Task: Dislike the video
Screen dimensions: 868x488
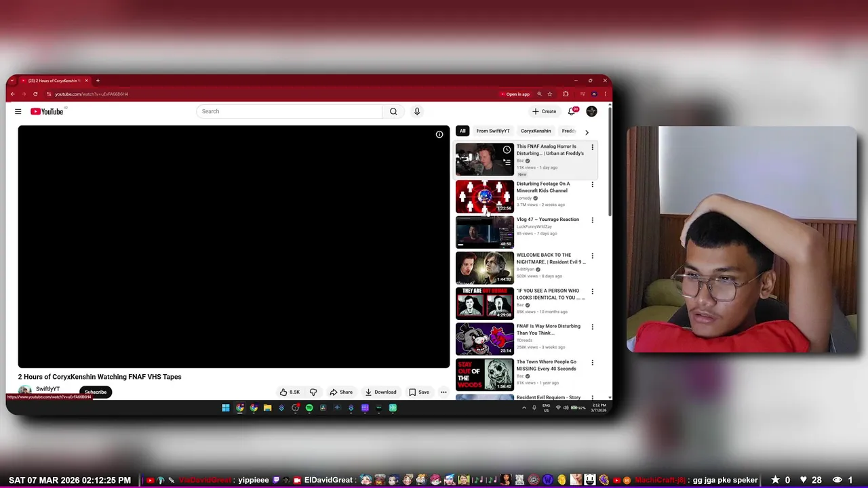Action: coord(313,392)
